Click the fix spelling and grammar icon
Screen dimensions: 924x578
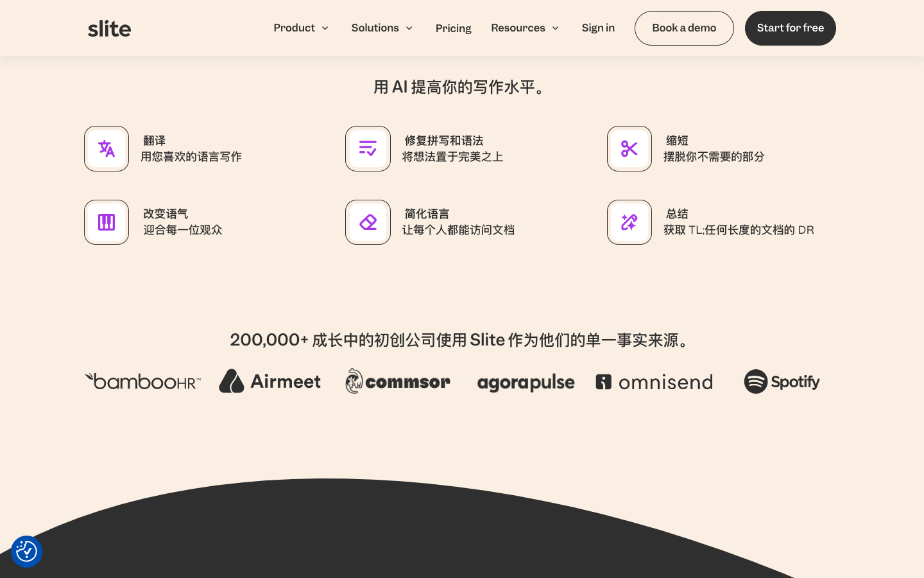coord(368,149)
